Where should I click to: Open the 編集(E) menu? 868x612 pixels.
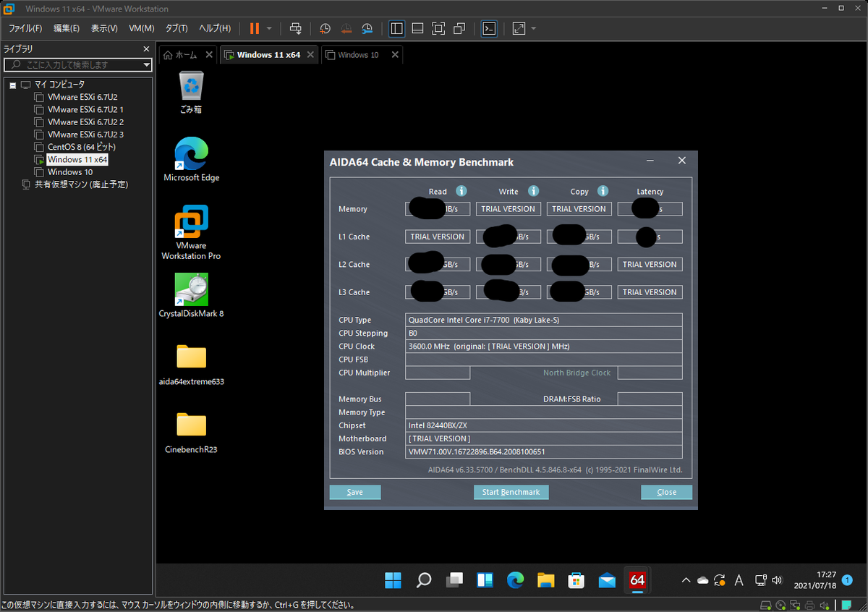(67, 28)
